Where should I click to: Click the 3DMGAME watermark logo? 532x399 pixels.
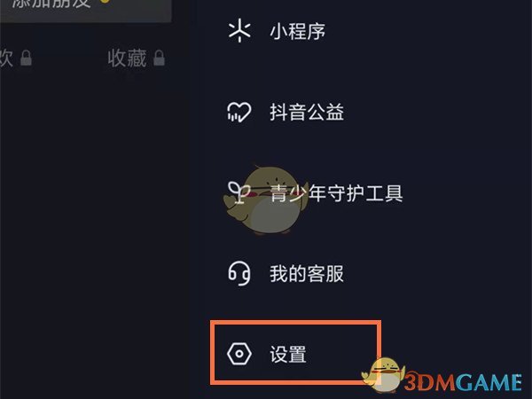pos(463,381)
